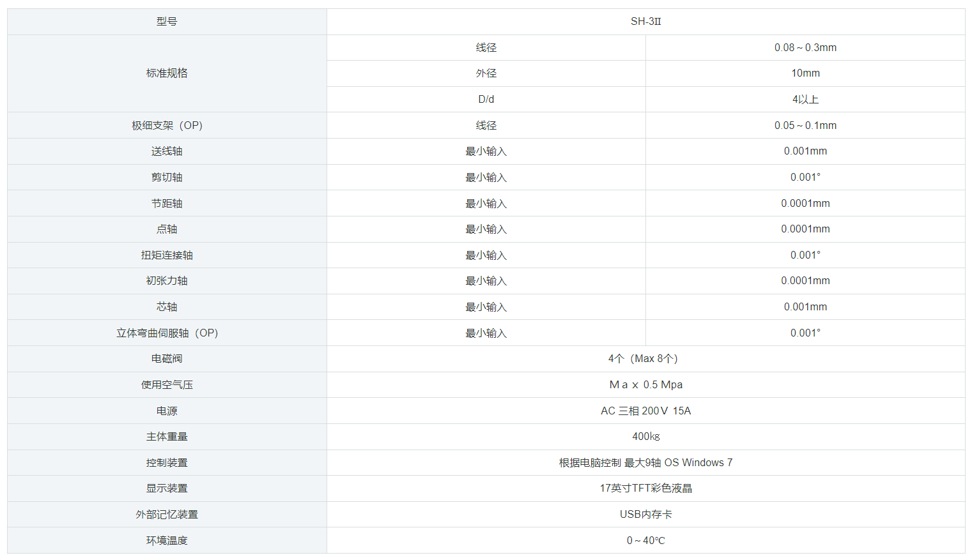Click 最小输入 in the 芯轴 row

[486, 307]
